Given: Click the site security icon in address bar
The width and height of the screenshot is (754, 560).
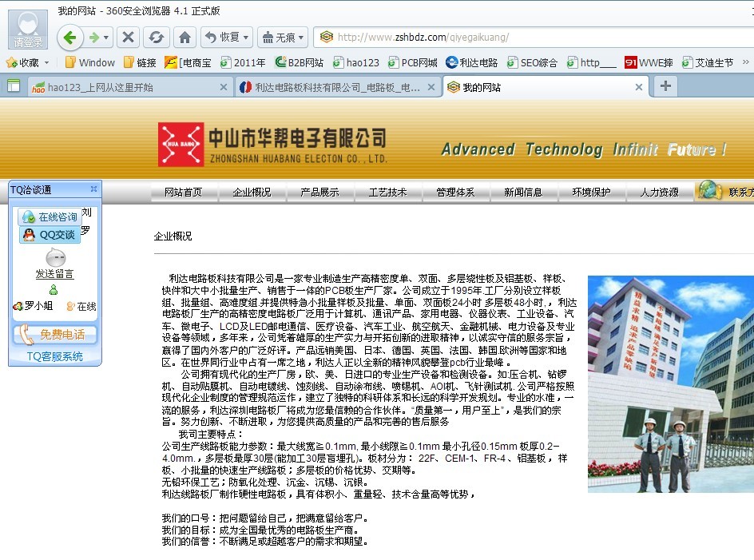Looking at the screenshot, I should [326, 37].
